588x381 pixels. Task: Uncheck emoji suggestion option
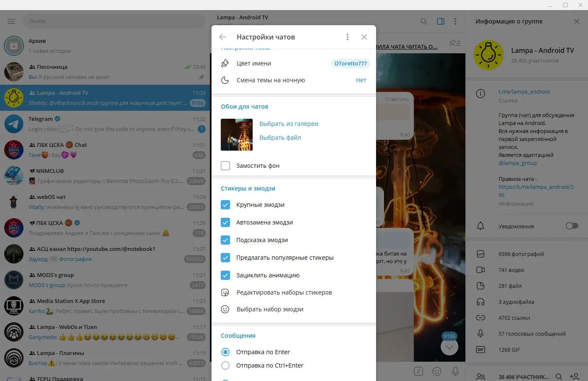pos(225,240)
